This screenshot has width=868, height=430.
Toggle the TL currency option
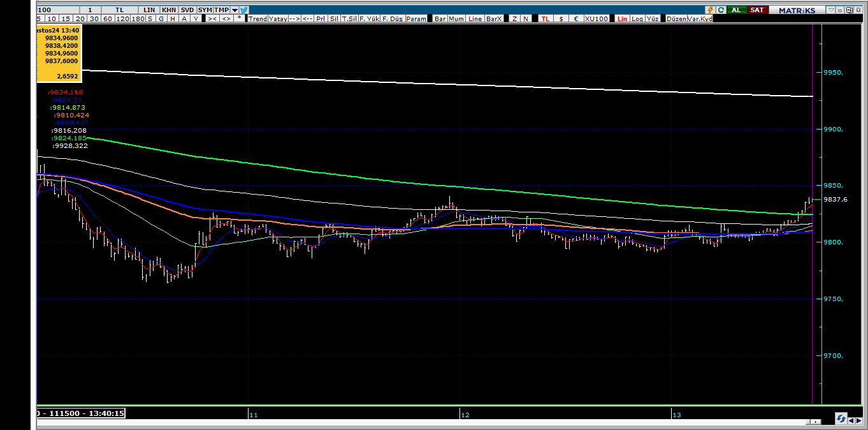(546, 19)
